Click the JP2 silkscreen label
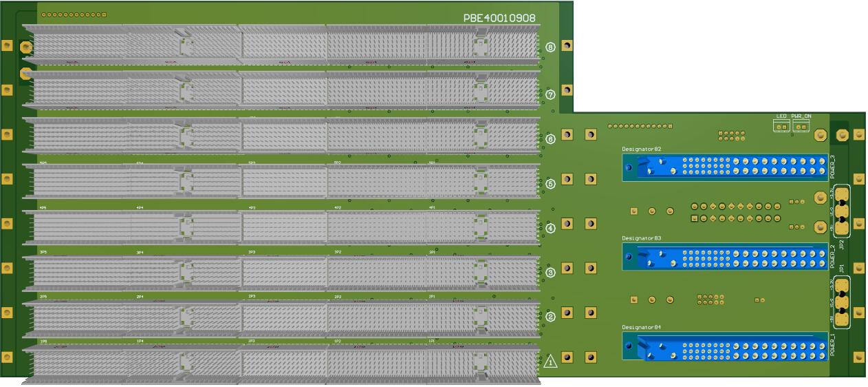 842,245
